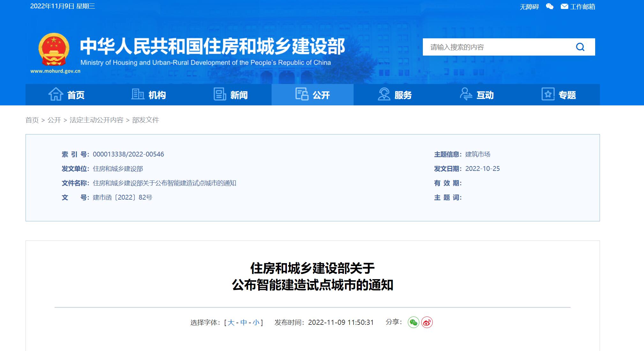This screenshot has height=351, width=644.
Task: Click the search magnifier icon
Action: pyautogui.click(x=580, y=47)
